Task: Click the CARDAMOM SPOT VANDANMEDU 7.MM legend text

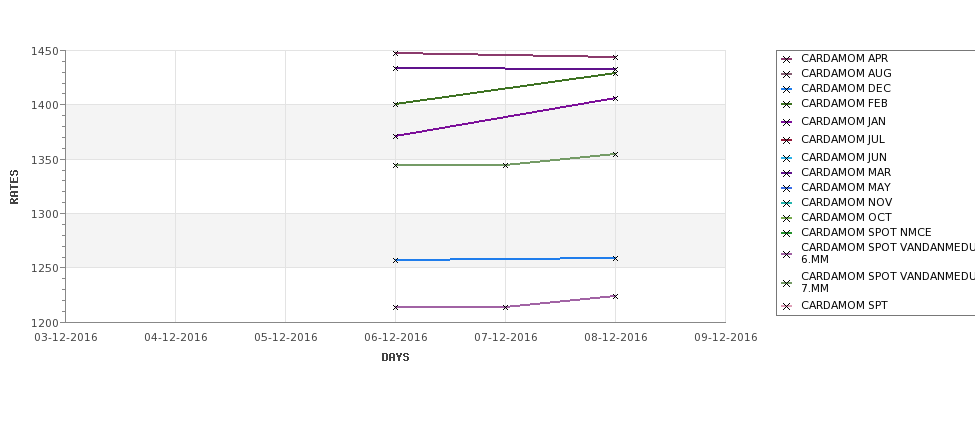Action: 888,282
